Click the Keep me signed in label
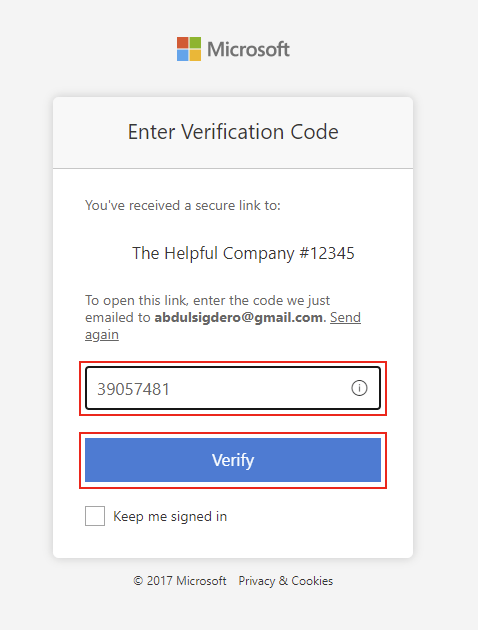 point(170,516)
